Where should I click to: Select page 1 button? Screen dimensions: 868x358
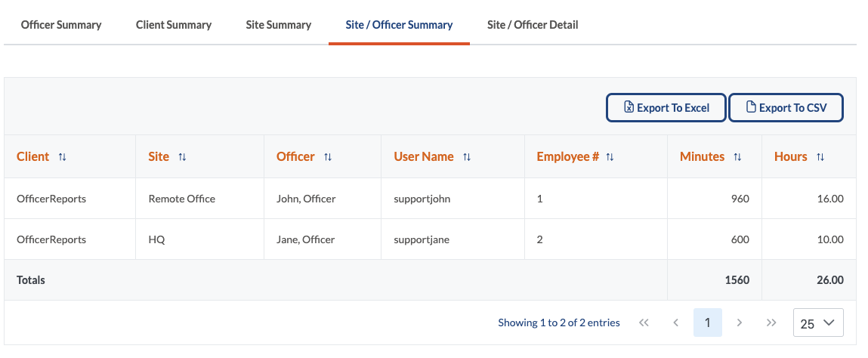(x=707, y=323)
